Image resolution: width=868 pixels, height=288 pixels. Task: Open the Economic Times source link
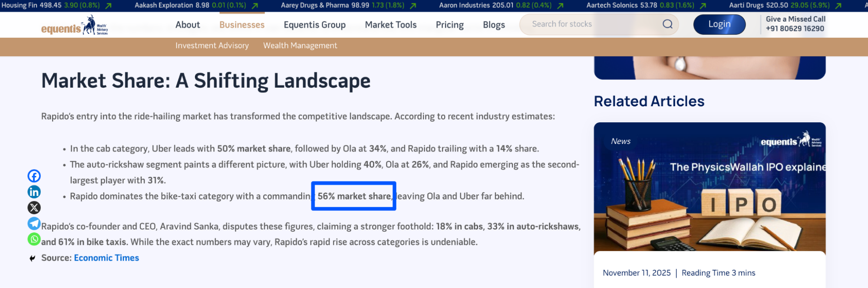pos(106,258)
